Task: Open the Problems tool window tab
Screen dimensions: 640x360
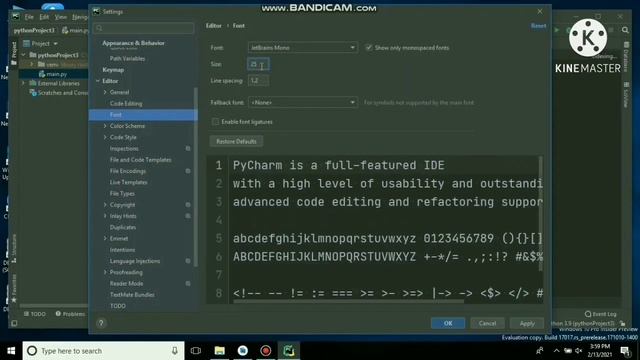Action: pyautogui.click(x=70, y=314)
